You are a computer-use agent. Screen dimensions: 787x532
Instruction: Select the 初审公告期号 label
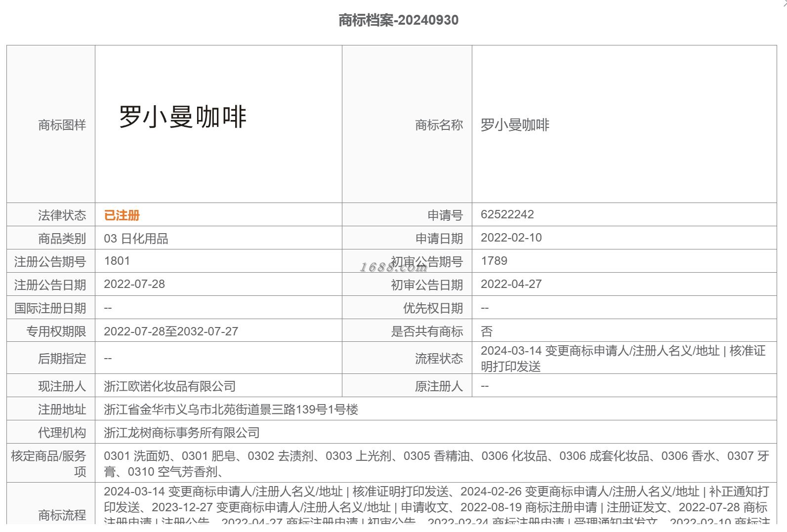pyautogui.click(x=427, y=262)
